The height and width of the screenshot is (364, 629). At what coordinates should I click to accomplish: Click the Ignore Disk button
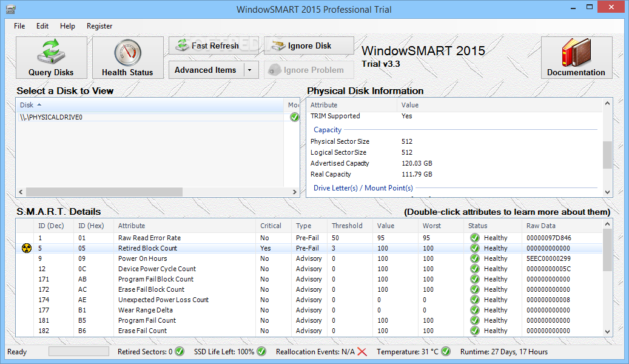click(309, 45)
